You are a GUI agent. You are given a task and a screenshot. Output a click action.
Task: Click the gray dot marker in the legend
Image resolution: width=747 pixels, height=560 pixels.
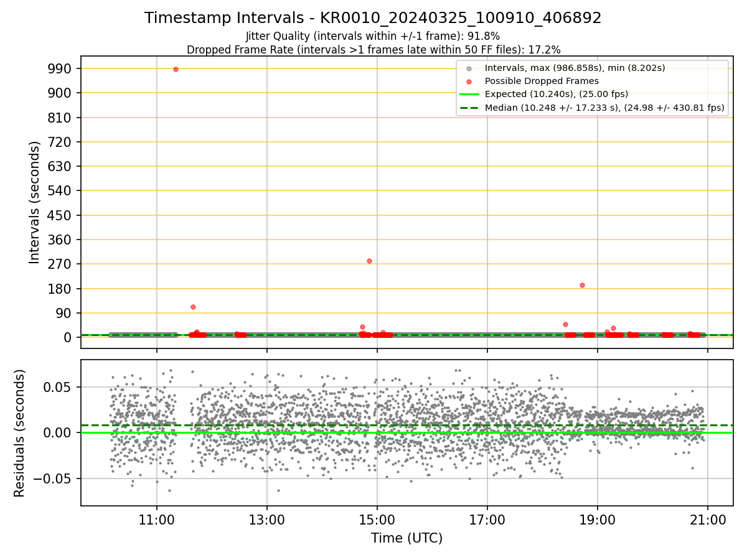[x=469, y=68]
